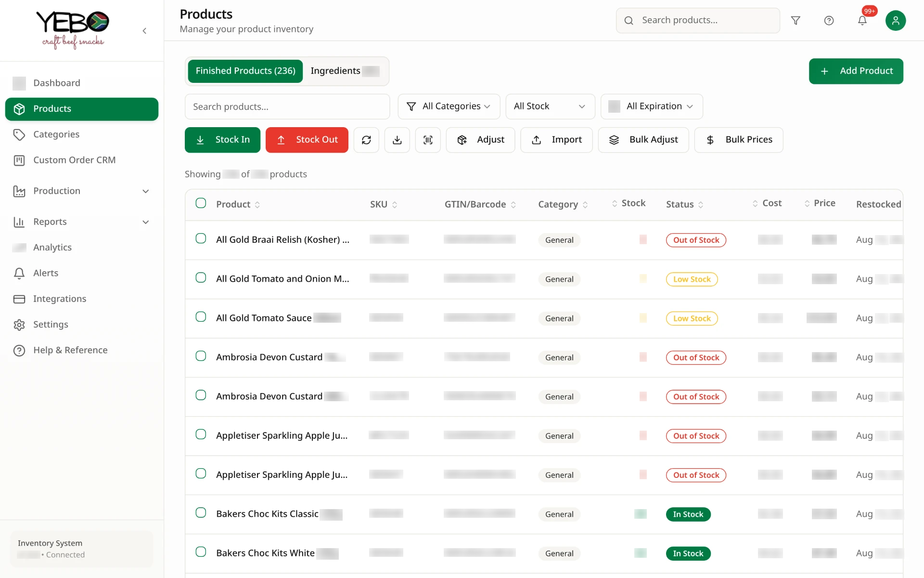
Task: Click Low Stock badge for Tomato Sauce
Action: pos(692,318)
